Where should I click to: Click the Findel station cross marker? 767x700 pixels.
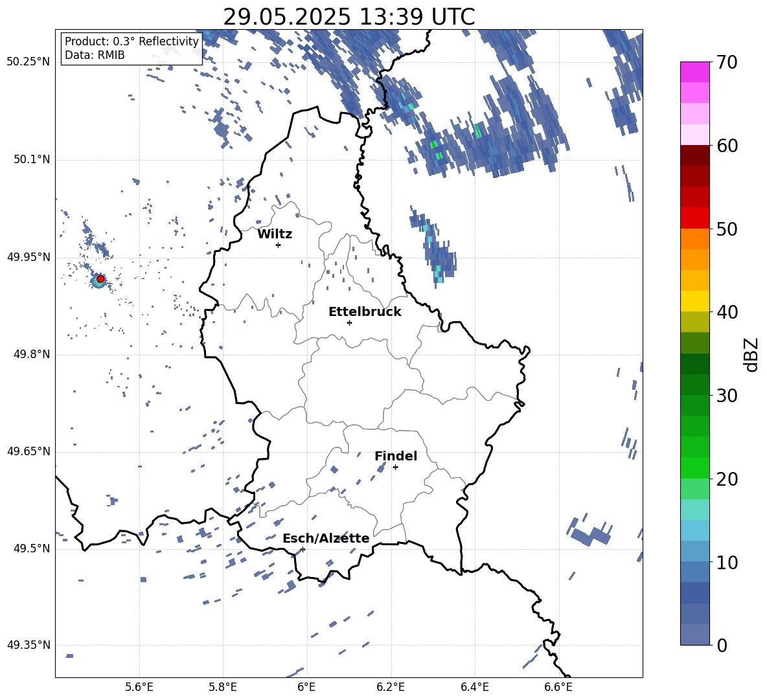[395, 468]
